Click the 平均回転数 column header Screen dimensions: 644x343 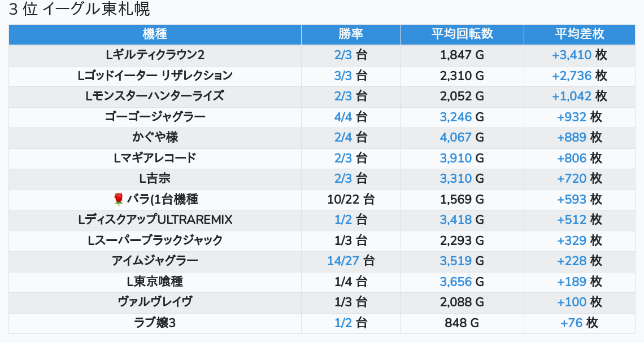pyautogui.click(x=462, y=34)
